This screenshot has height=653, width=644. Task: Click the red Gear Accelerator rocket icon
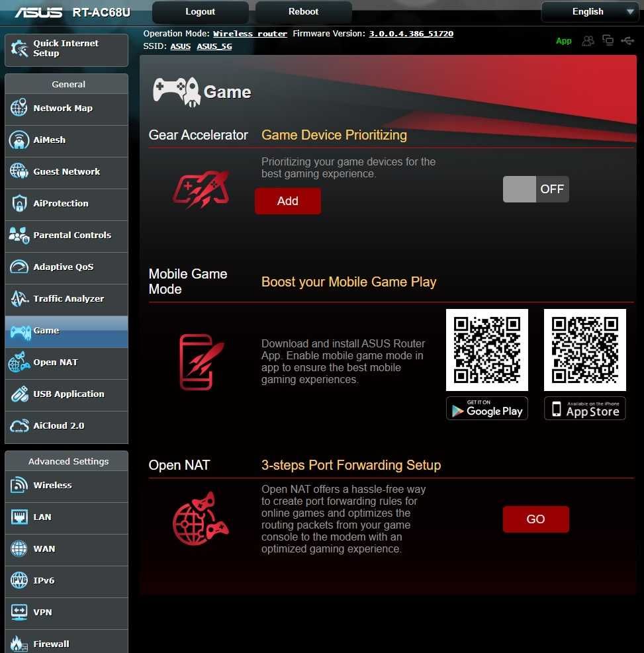pyautogui.click(x=201, y=189)
